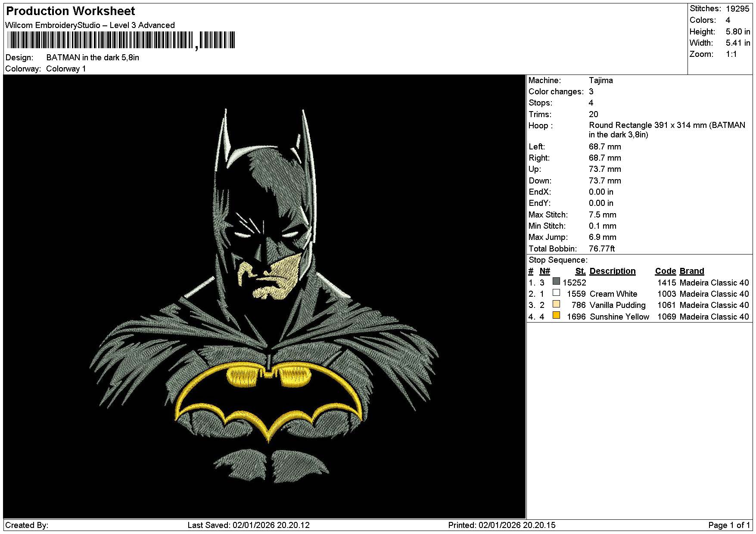756x534 pixels.
Task: Click stitch count "15252" in stop sequence
Action: tap(574, 283)
